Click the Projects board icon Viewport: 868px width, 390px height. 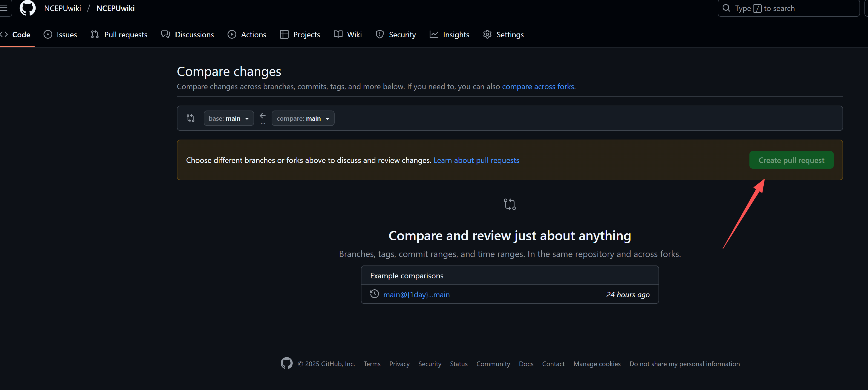[x=283, y=34]
